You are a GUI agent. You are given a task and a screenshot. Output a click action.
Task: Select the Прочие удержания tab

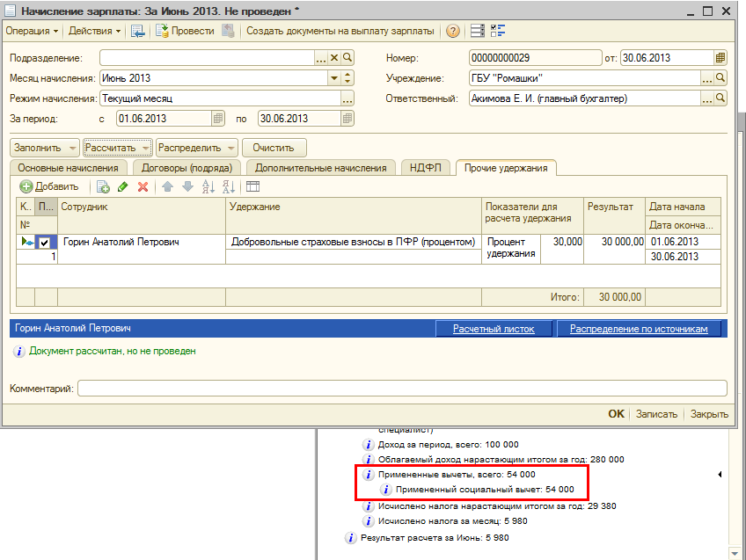coord(506,168)
